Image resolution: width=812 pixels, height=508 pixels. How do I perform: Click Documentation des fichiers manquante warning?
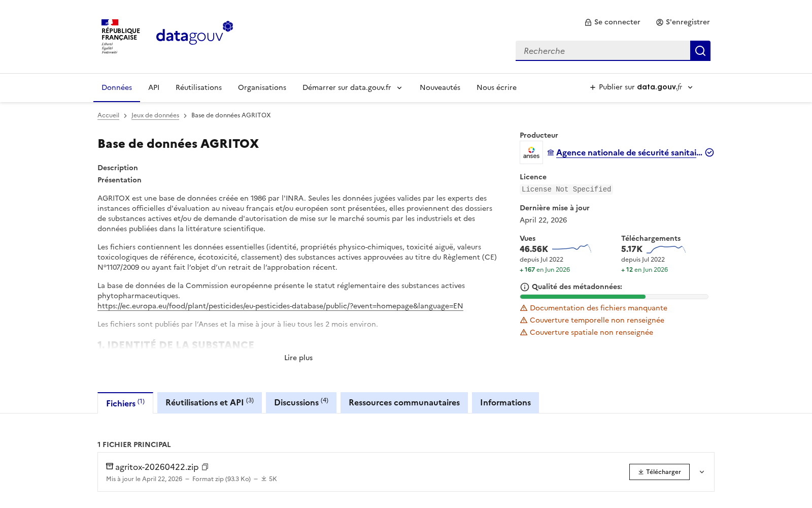[x=598, y=308]
